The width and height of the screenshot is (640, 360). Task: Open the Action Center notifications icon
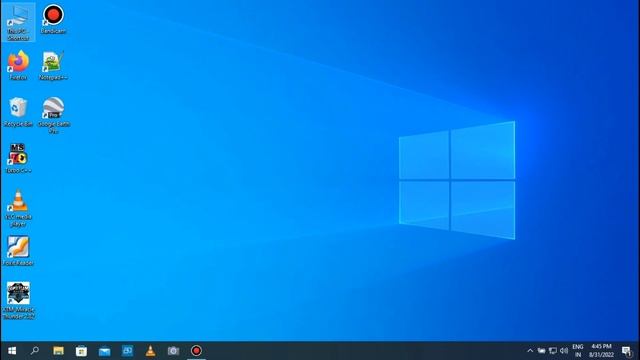point(627,351)
